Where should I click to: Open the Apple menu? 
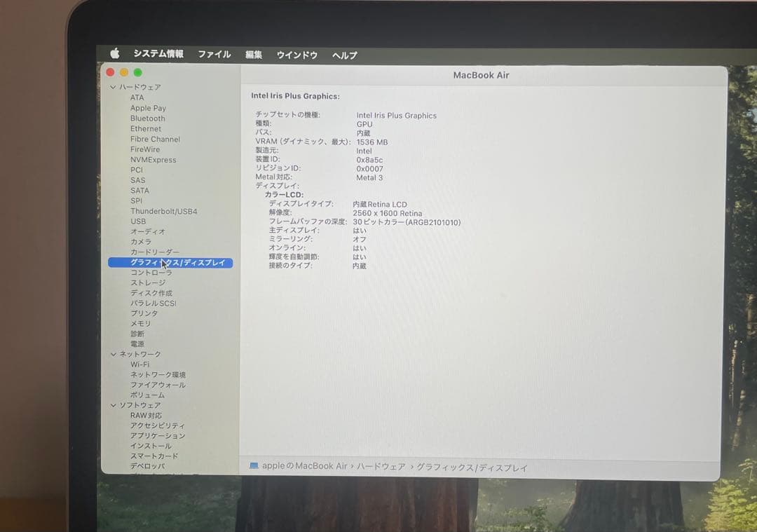(x=115, y=54)
